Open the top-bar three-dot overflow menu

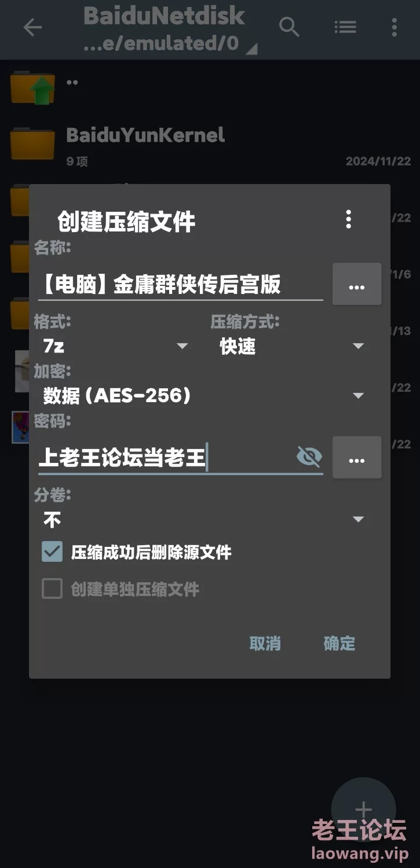(394, 27)
